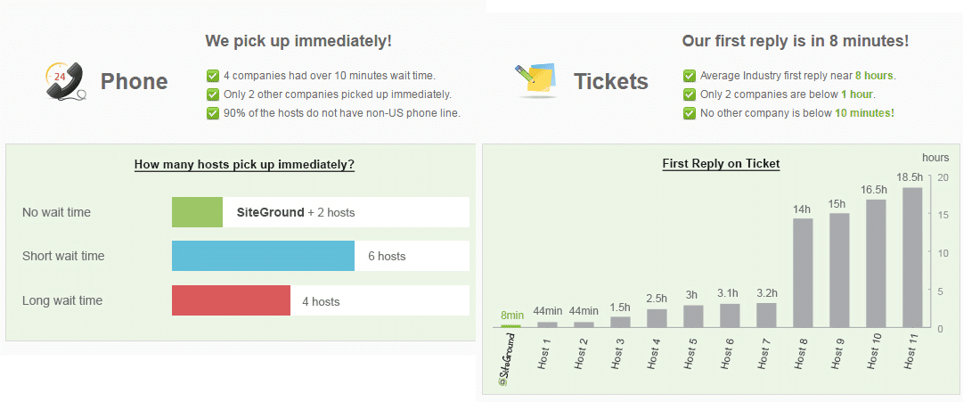Click the red Long wait time bar
The image size is (980, 402).
[232, 300]
